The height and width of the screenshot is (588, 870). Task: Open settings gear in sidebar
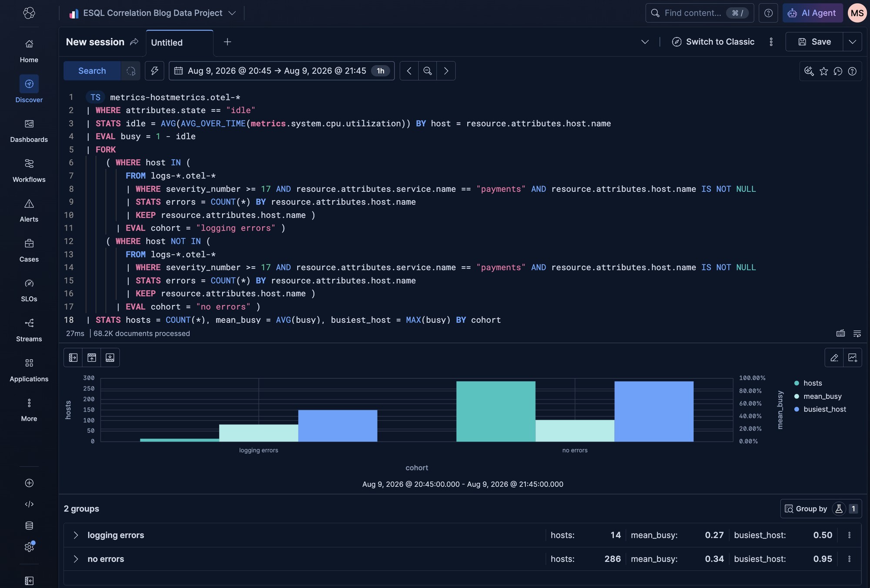(x=29, y=547)
